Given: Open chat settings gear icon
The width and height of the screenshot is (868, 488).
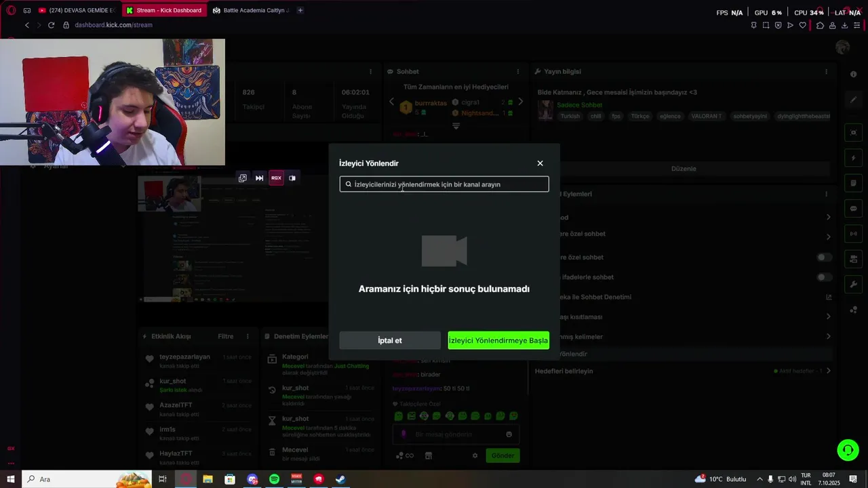Looking at the screenshot, I should (x=475, y=455).
